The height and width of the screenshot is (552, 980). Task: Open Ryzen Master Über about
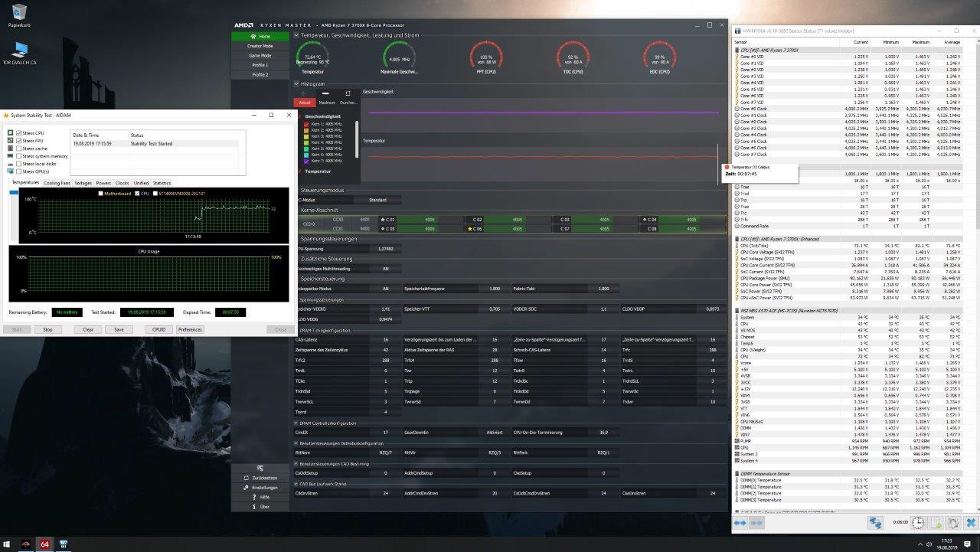(x=260, y=506)
